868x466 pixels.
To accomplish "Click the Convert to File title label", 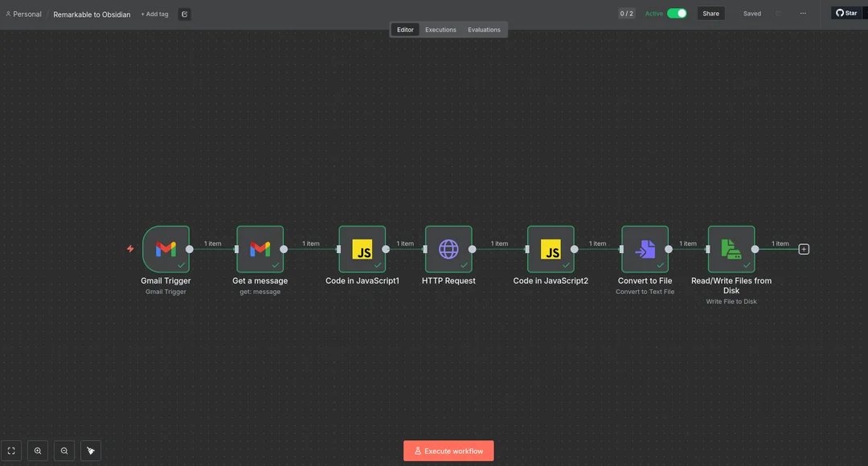I will pos(645,280).
